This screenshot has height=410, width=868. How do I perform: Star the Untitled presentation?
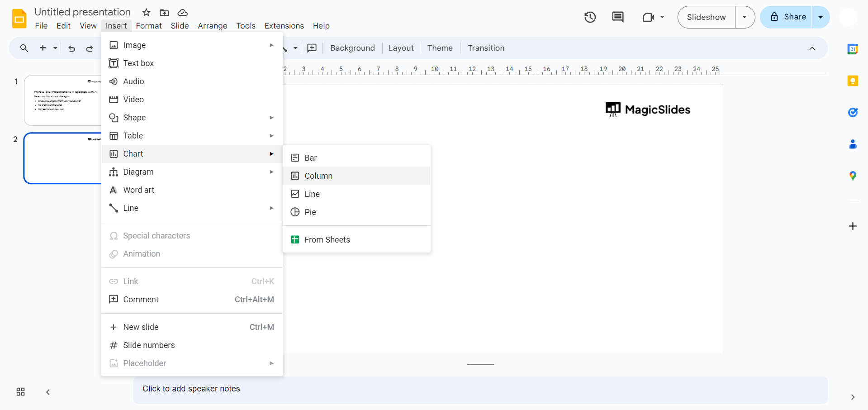pos(146,12)
